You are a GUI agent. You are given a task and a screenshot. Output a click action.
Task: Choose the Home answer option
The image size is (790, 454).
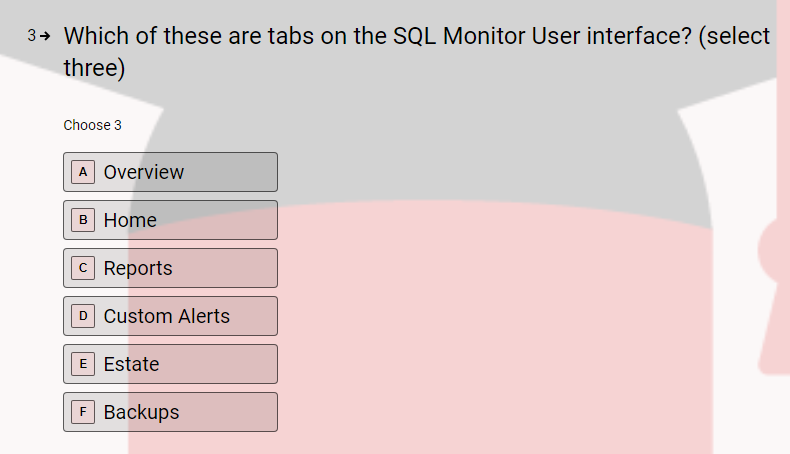(x=170, y=220)
